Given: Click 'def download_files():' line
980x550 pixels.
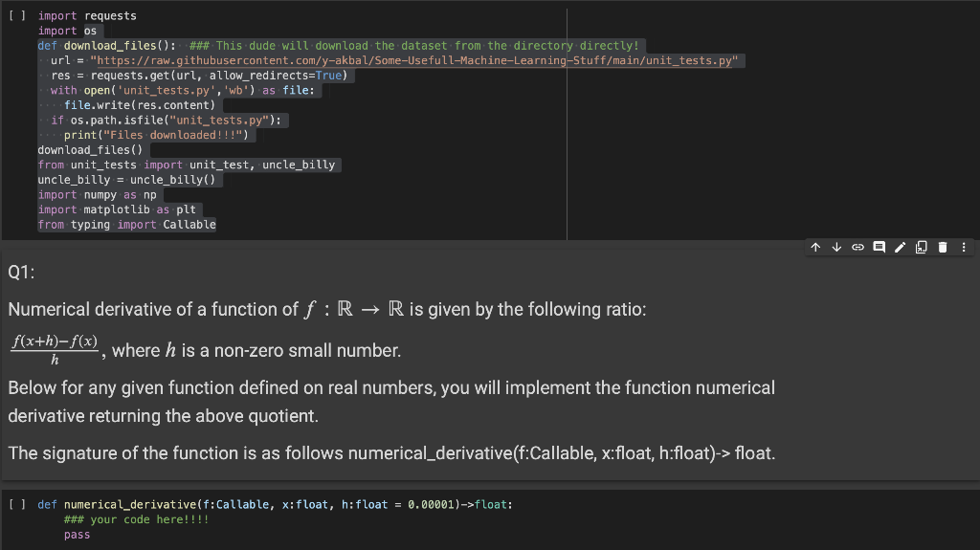Looking at the screenshot, I should 107,46.
